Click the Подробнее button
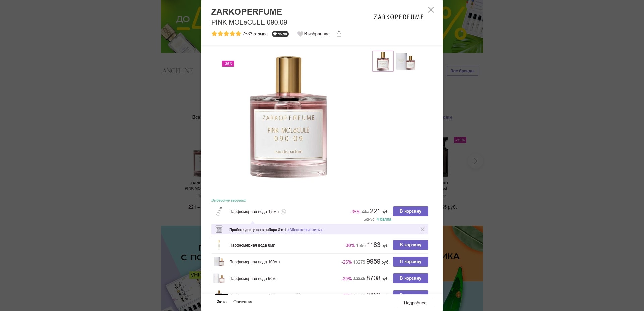Viewport: 644px width, 311px height. pyautogui.click(x=415, y=303)
